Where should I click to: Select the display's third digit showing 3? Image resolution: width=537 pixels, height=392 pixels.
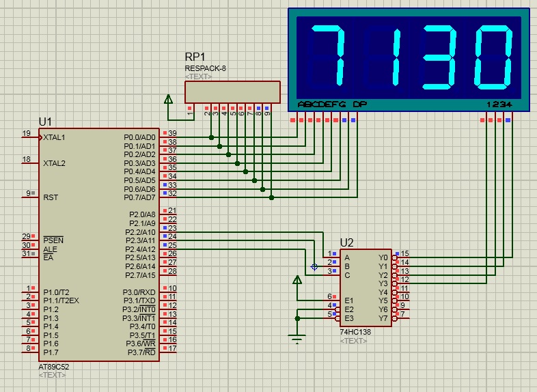pyautogui.click(x=439, y=57)
